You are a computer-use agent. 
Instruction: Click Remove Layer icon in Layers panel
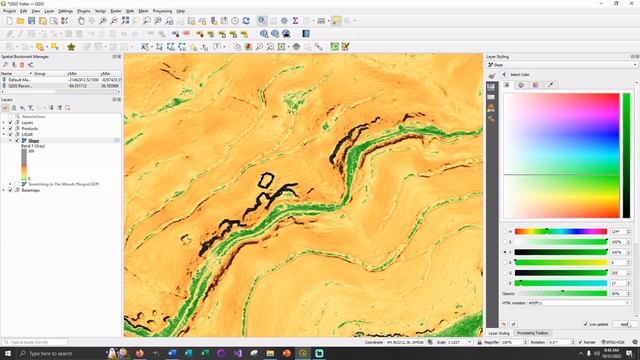pos(68,108)
